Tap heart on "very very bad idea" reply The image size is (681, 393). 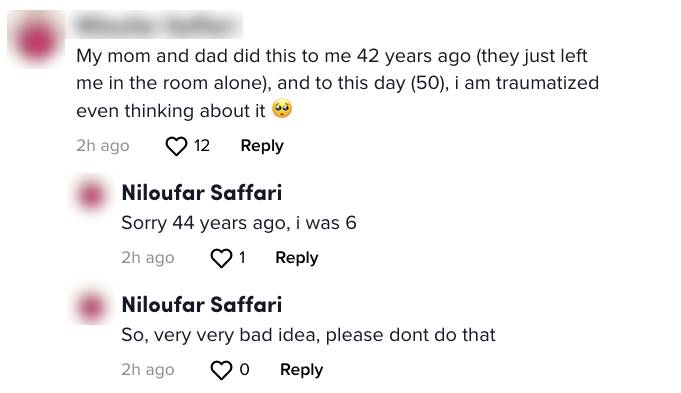221,370
